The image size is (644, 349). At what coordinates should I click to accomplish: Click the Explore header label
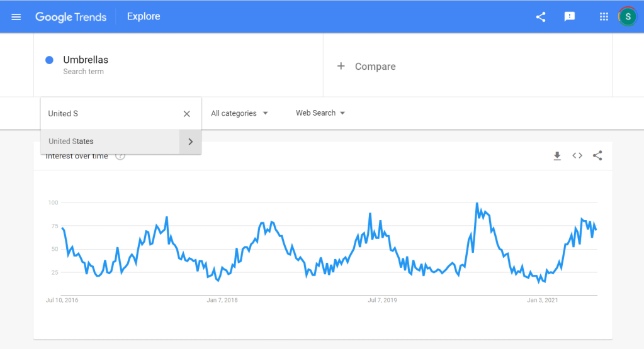(x=144, y=16)
